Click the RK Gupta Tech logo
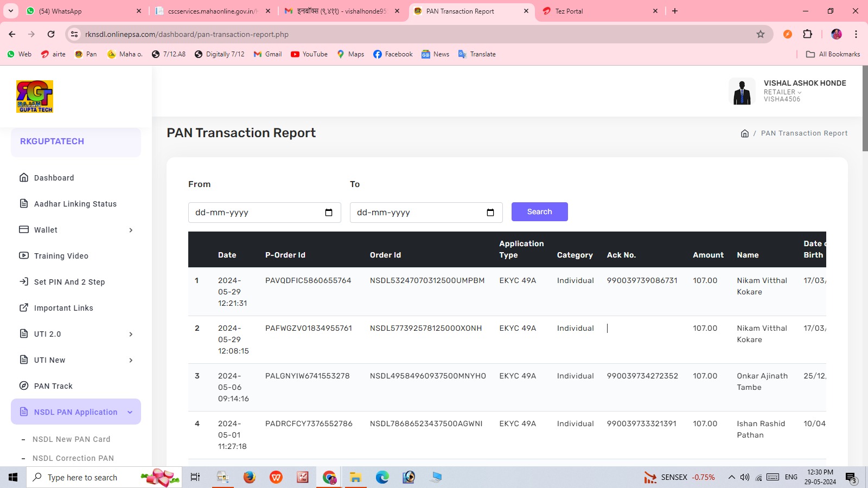Viewport: 868px width, 488px height. (35, 97)
